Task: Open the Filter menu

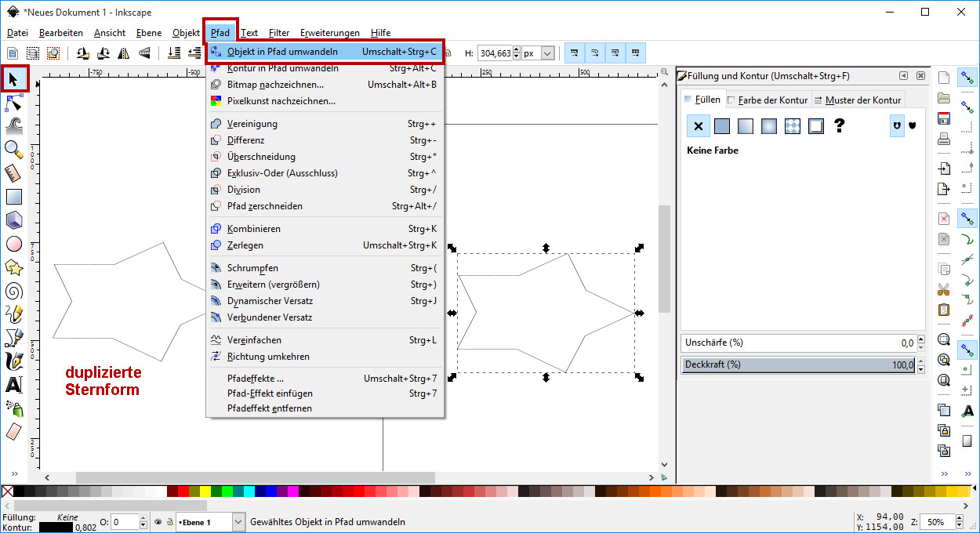Action: tap(279, 33)
